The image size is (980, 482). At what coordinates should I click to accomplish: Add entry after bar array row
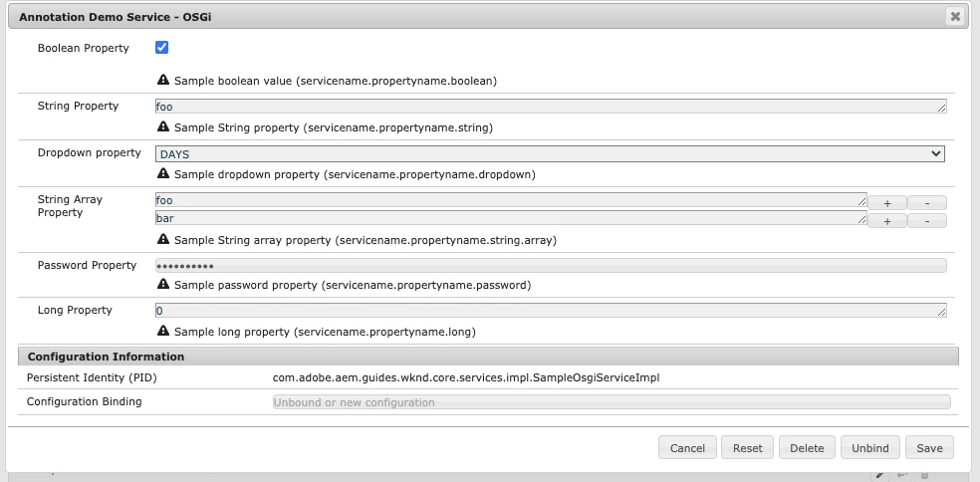tap(886, 221)
